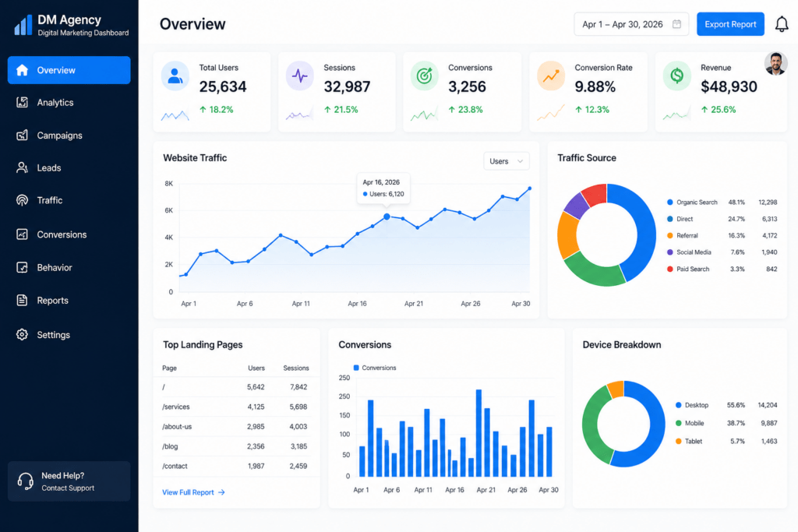Image resolution: width=798 pixels, height=532 pixels.
Task: Click the green segment of Device Breakdown donut
Action: point(592,427)
